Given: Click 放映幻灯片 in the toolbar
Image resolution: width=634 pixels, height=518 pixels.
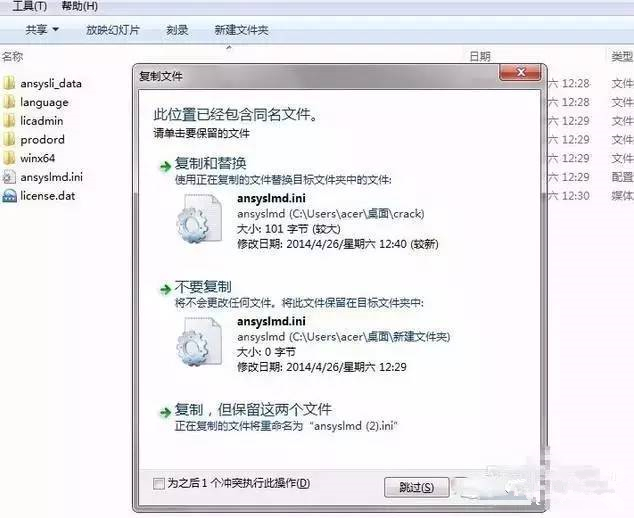Looking at the screenshot, I should 113,30.
